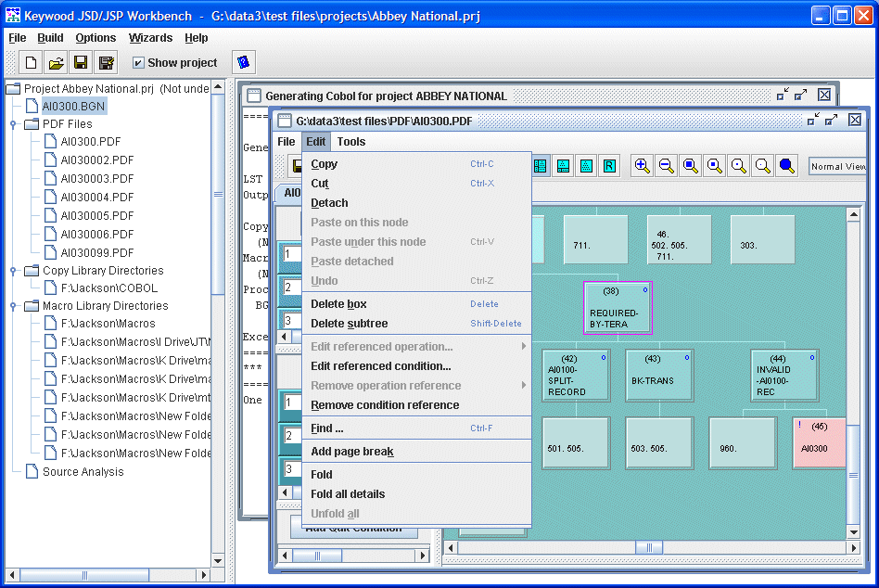Select the R icon in the PDF window toolbar
This screenshot has height=588, width=879.
(607, 165)
